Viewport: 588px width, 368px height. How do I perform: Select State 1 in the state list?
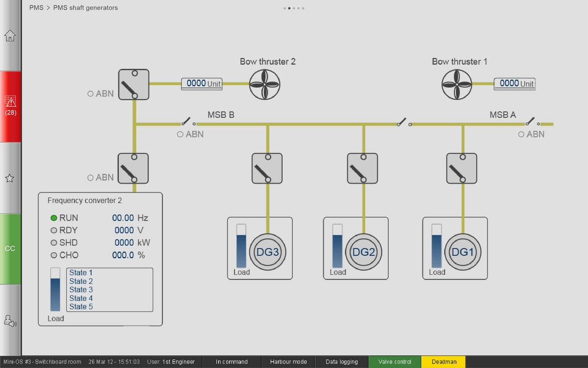point(81,273)
